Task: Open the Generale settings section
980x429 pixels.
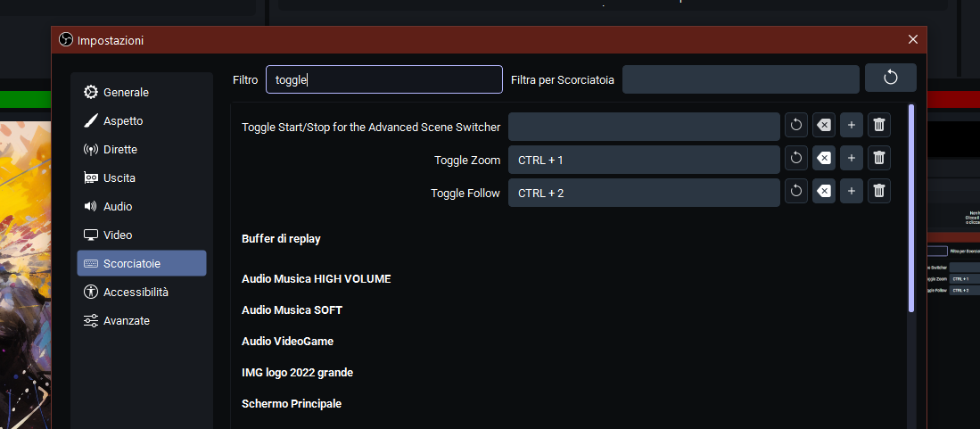Action: [126, 93]
